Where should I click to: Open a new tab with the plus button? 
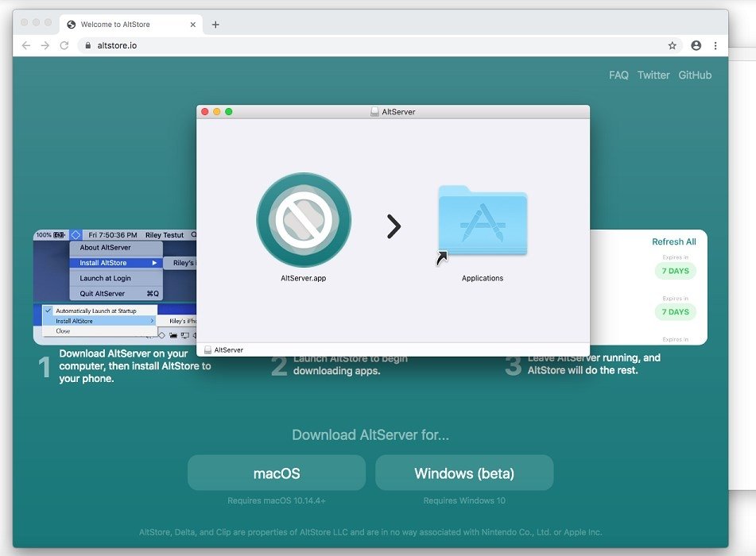215,25
